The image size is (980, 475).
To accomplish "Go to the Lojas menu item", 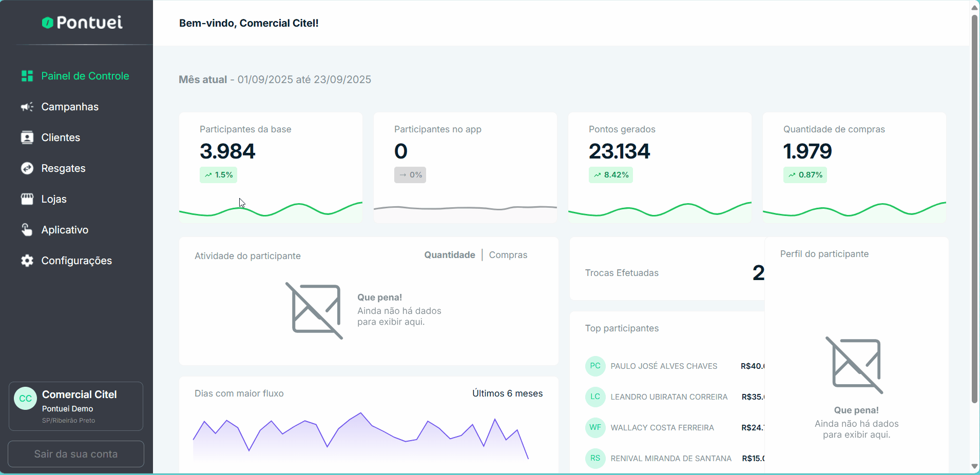I will 54,199.
